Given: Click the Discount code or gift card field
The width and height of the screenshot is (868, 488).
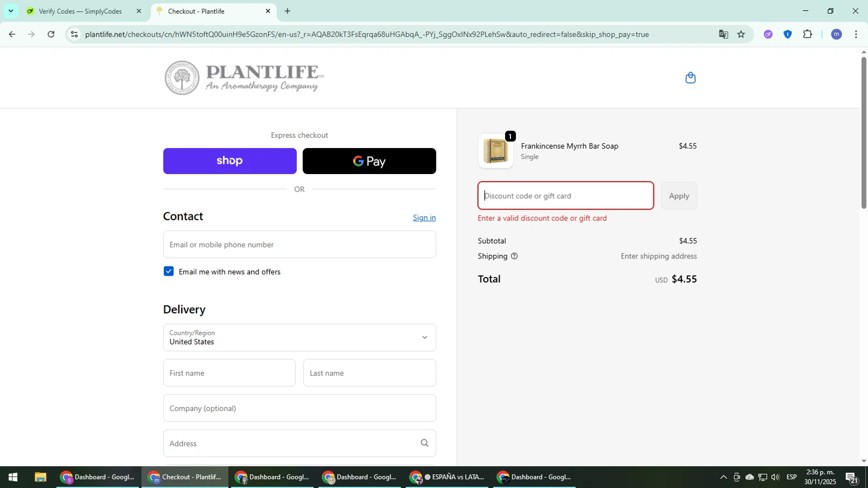Looking at the screenshot, I should point(565,195).
